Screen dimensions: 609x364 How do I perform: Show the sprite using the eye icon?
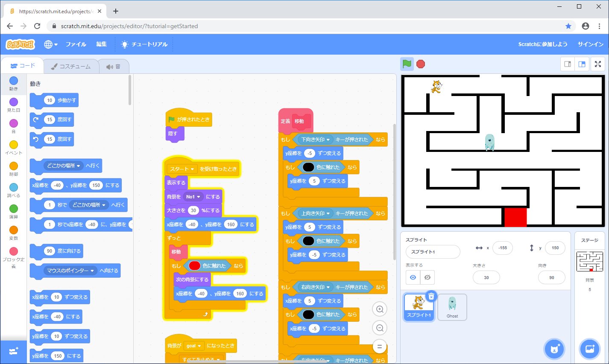click(x=413, y=277)
